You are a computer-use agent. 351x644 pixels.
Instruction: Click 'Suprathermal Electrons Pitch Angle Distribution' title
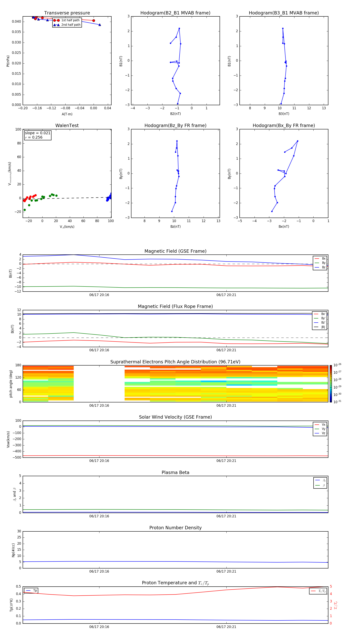click(175, 362)
